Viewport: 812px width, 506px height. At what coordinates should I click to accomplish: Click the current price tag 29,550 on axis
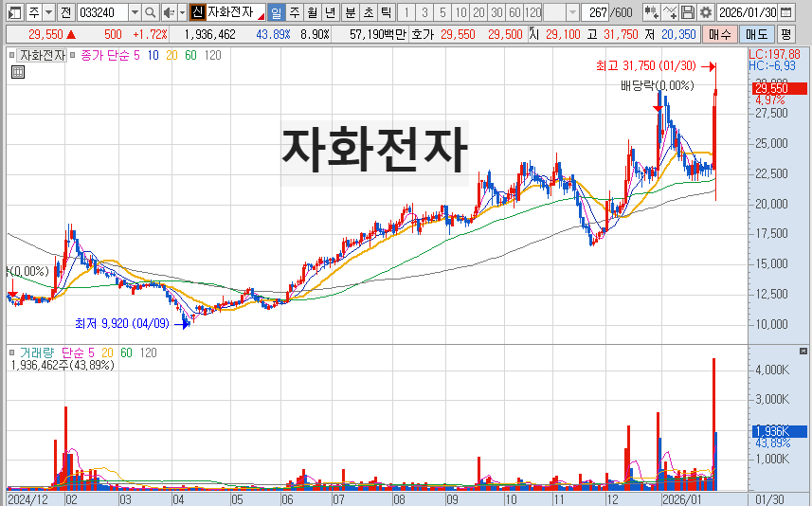pyautogui.click(x=780, y=89)
